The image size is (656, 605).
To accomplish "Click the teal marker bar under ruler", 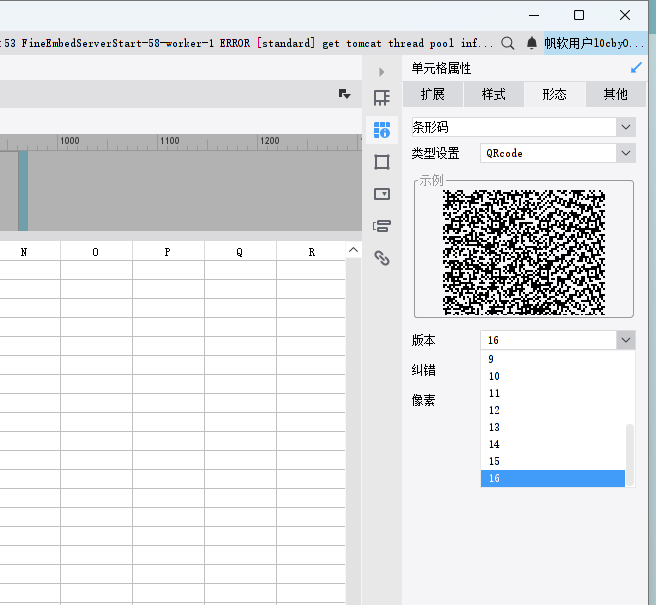I will coord(23,191).
